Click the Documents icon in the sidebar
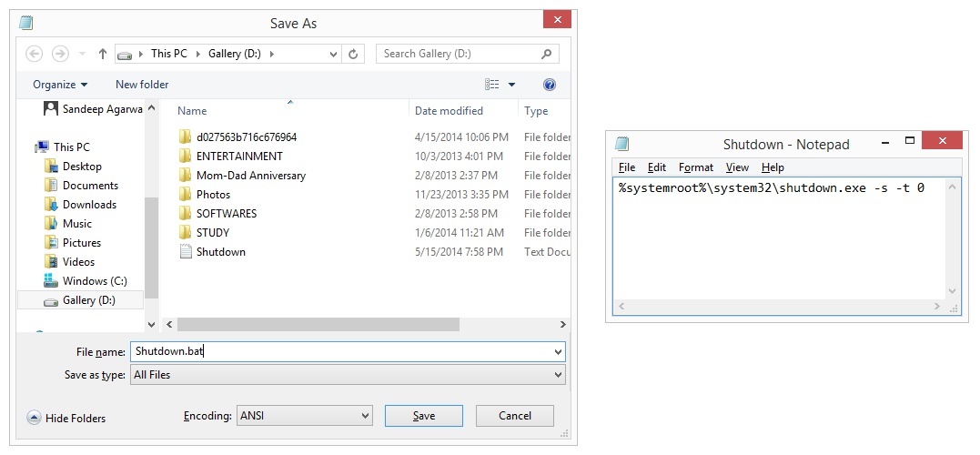Screen dimensions: 980x455 point(51,185)
